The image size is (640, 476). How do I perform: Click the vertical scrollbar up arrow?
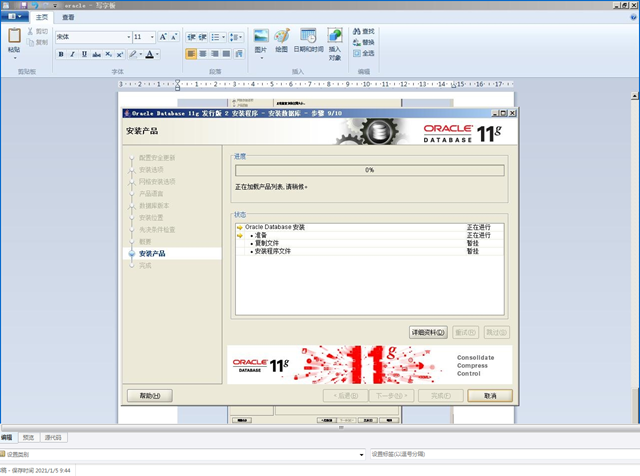pyautogui.click(x=634, y=96)
